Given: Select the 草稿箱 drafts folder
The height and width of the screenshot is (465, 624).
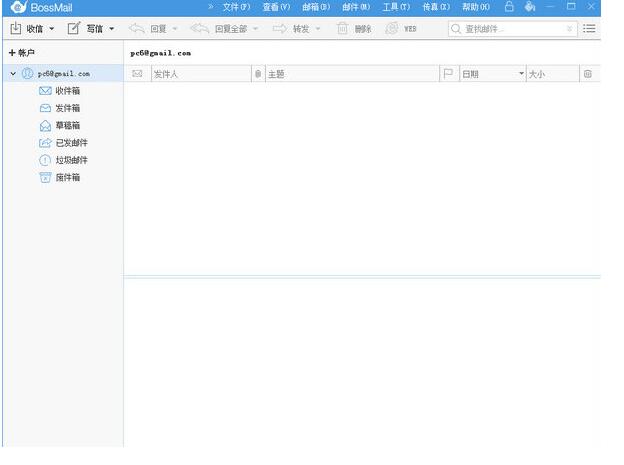Looking at the screenshot, I should (x=67, y=126).
